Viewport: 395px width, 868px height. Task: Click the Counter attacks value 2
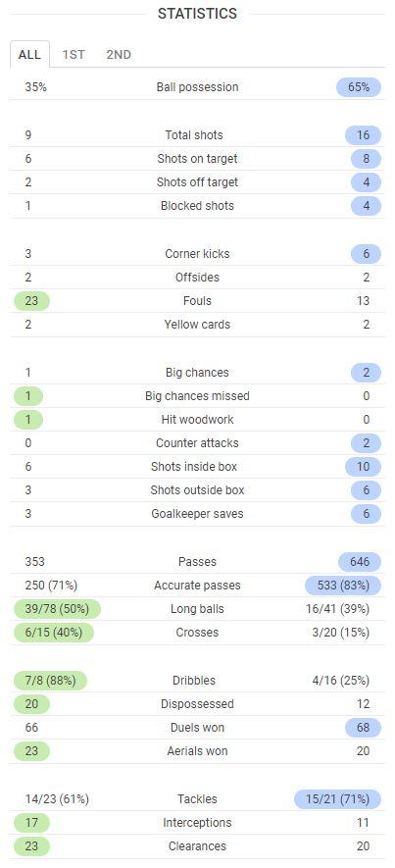click(366, 443)
